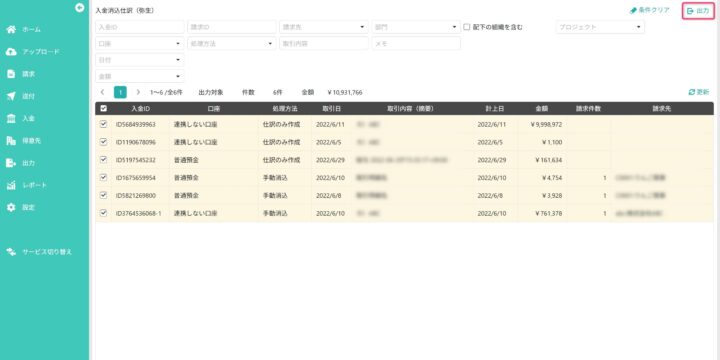Open 請求 via its document icon
Screen dimensions: 720x360
pyautogui.click(x=11, y=74)
